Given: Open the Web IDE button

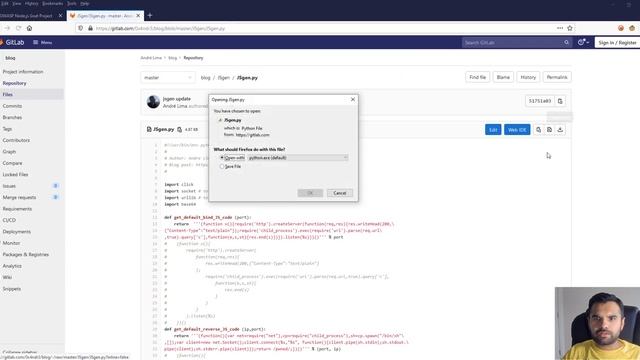Looking at the screenshot, I should tap(517, 130).
